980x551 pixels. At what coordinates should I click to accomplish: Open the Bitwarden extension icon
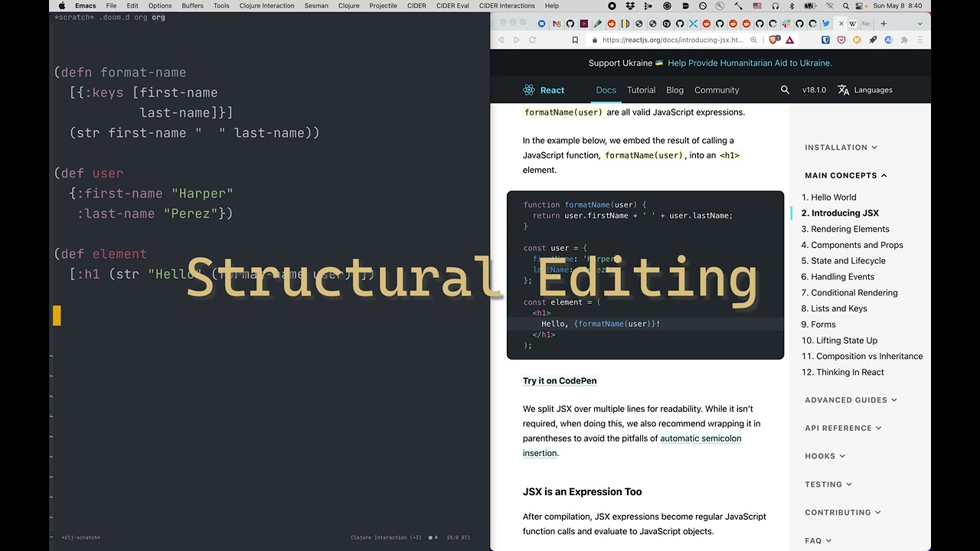[x=825, y=40]
